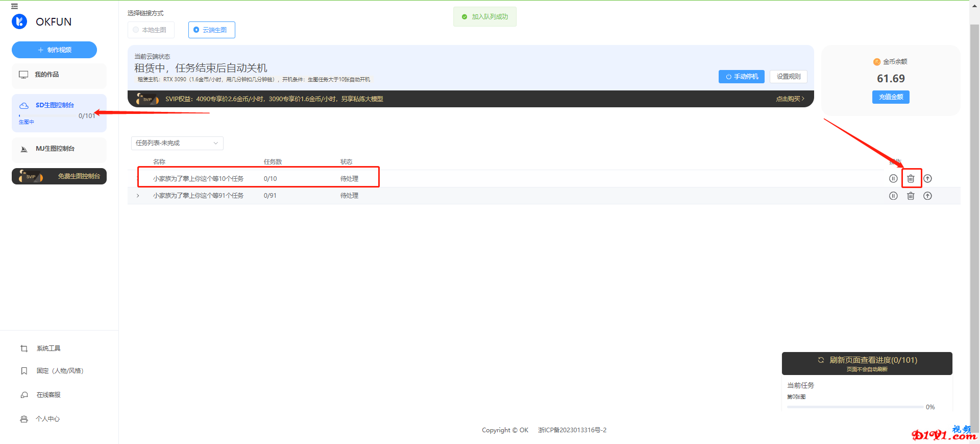Image resolution: width=980 pixels, height=444 pixels.
Task: Click the 制作视频 button
Action: [54, 50]
